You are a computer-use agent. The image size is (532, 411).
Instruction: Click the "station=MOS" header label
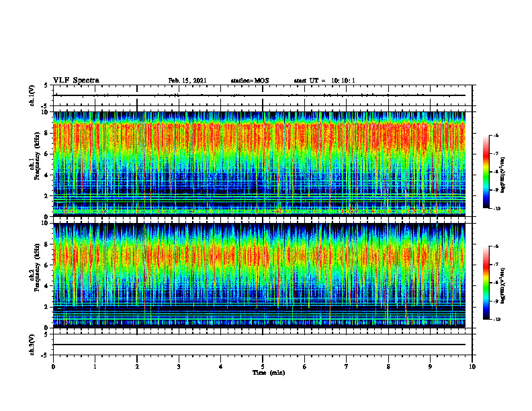coord(250,81)
